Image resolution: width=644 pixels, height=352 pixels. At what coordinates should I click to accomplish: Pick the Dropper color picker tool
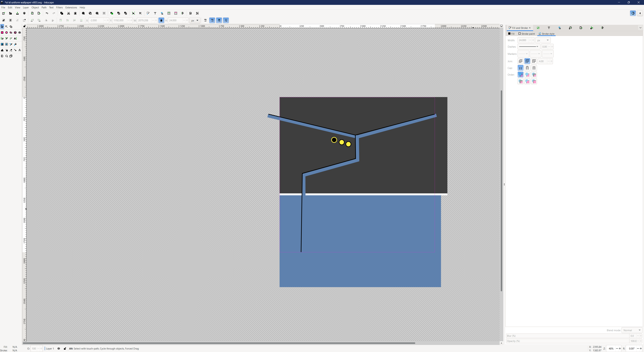point(11,44)
